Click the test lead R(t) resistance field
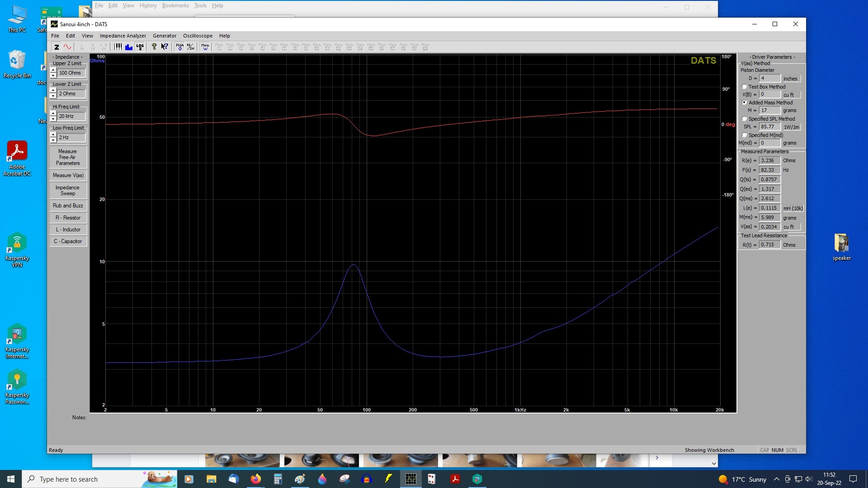Screen dimensions: 868x488 coord(770,244)
